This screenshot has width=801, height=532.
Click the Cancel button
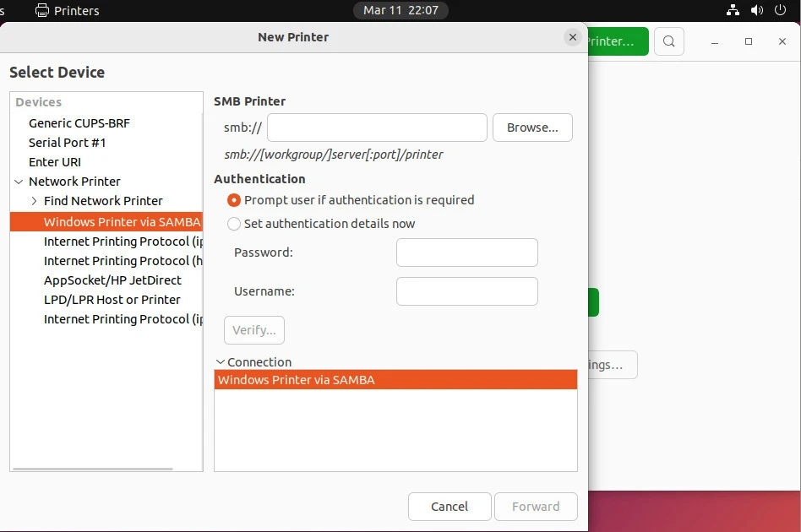coord(450,507)
